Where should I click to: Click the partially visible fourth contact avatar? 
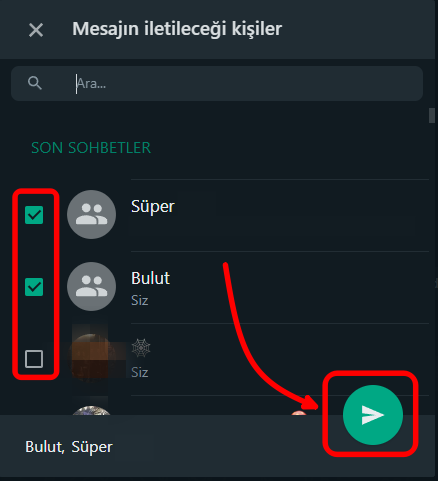pyautogui.click(x=91, y=410)
